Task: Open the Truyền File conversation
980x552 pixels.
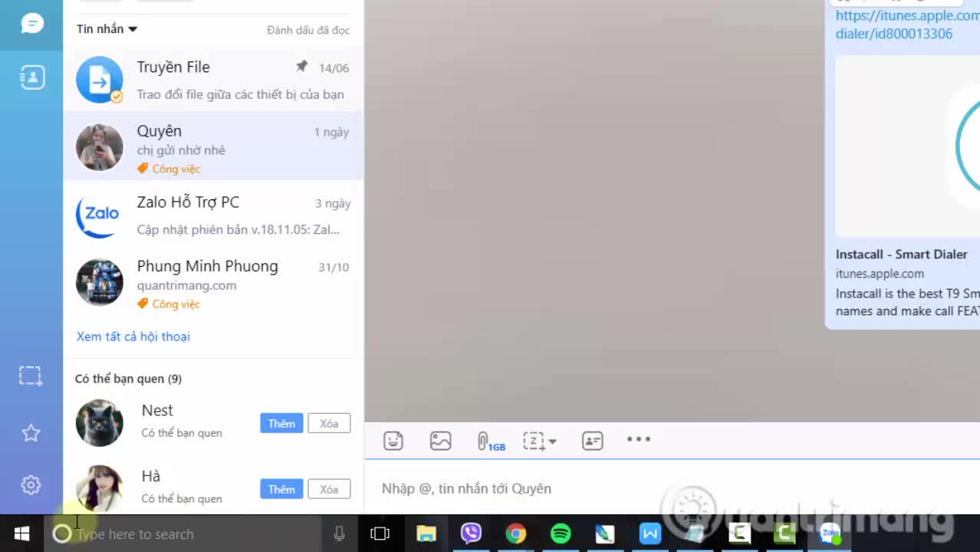Action: coord(213,80)
